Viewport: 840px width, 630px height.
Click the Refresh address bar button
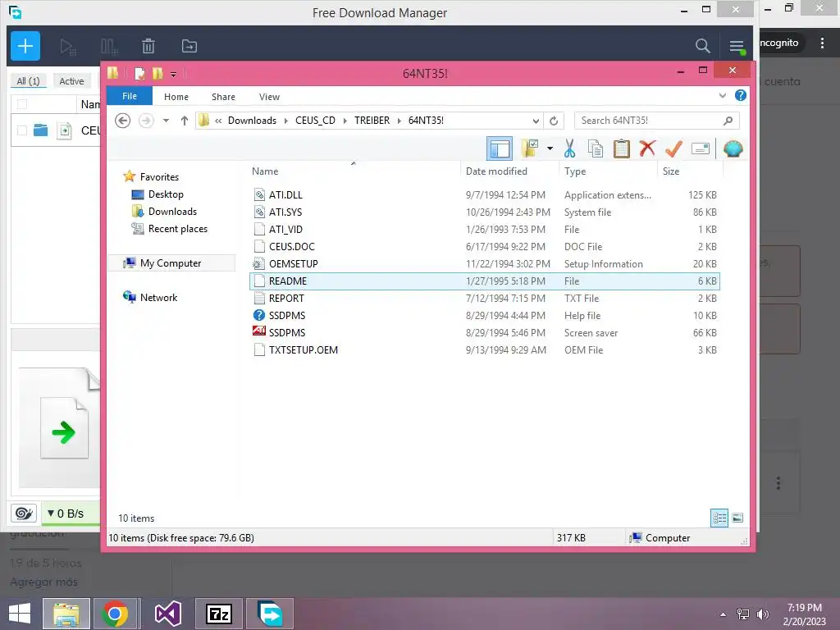coord(554,121)
